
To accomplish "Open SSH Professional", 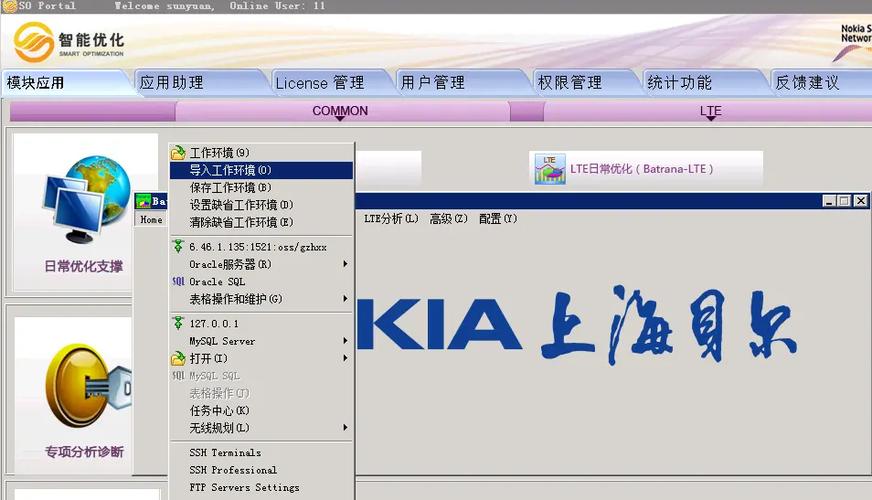I will (261, 470).
